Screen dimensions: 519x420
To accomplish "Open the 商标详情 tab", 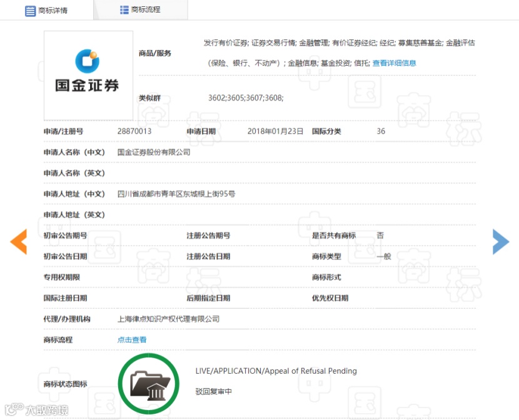I will pos(46,10).
